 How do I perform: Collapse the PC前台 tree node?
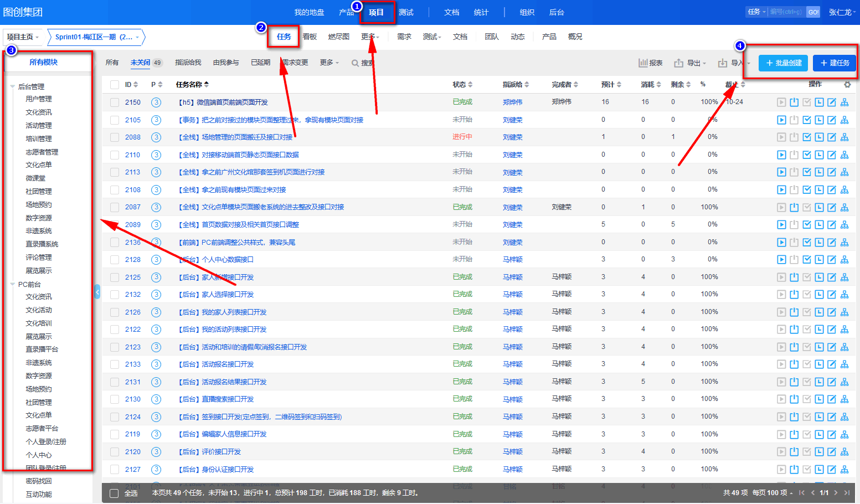[13, 284]
